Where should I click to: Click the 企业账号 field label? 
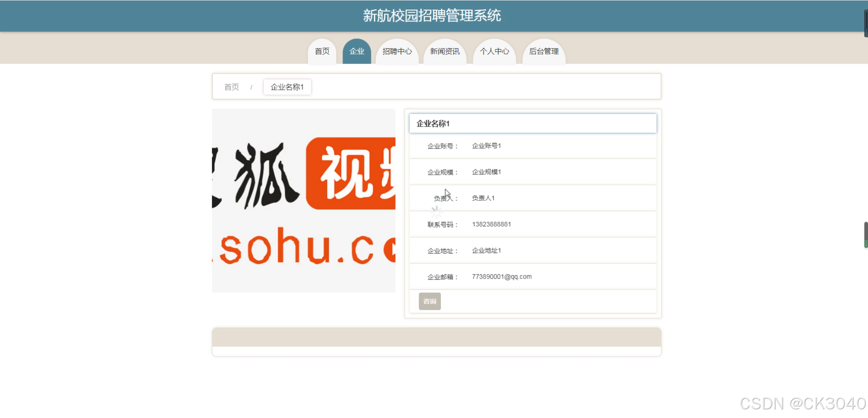[442, 146]
